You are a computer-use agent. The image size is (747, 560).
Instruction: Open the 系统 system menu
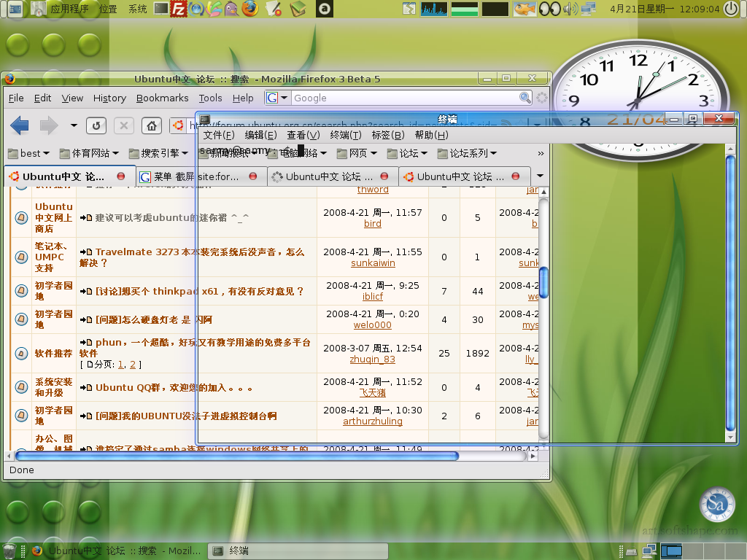pyautogui.click(x=138, y=9)
